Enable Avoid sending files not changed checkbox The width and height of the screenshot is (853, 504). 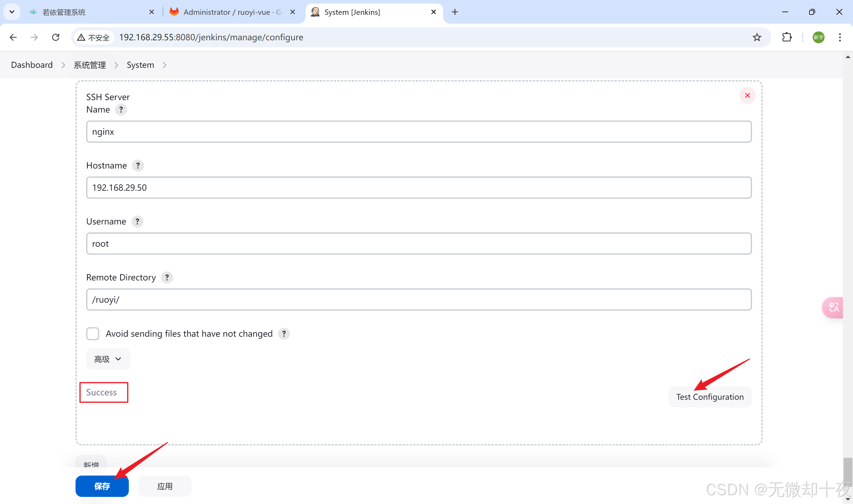click(x=93, y=333)
